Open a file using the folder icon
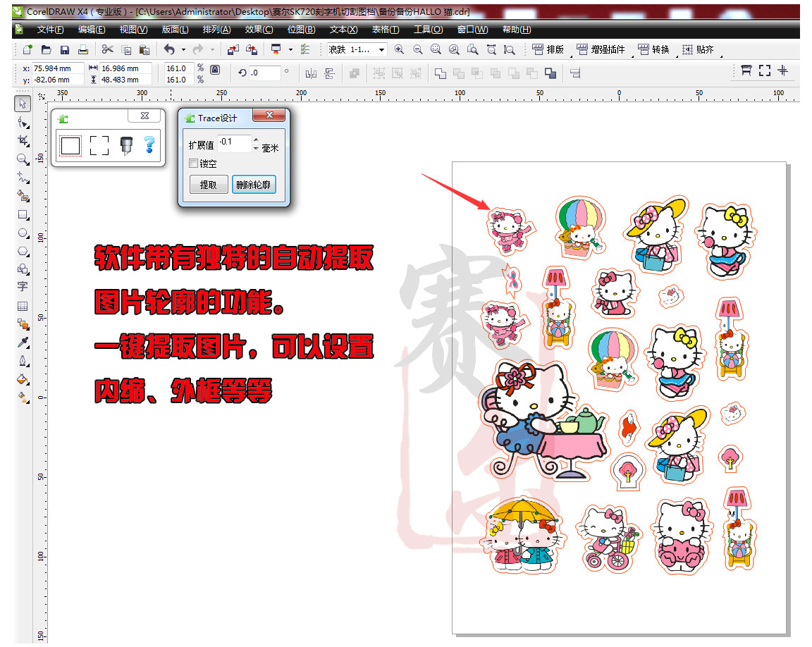Viewport: 812px width, 647px height. click(x=46, y=50)
